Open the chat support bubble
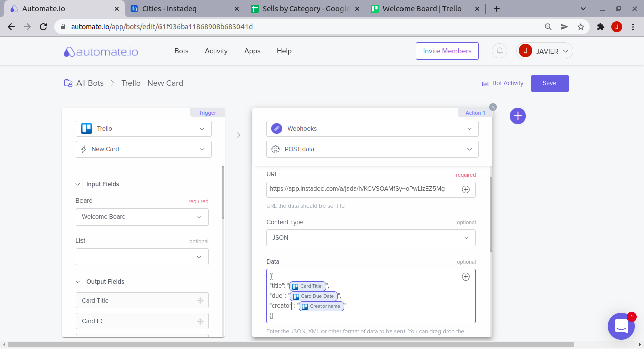Viewport: 644px width, 349px height. (x=621, y=326)
